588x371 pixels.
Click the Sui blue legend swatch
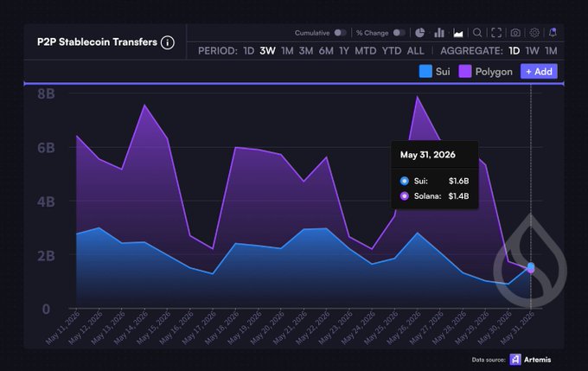[425, 71]
